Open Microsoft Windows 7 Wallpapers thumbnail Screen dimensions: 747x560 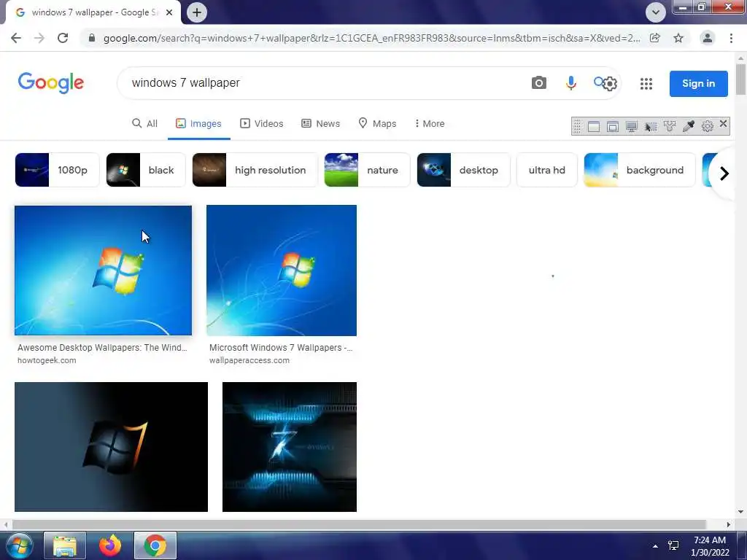(x=282, y=271)
